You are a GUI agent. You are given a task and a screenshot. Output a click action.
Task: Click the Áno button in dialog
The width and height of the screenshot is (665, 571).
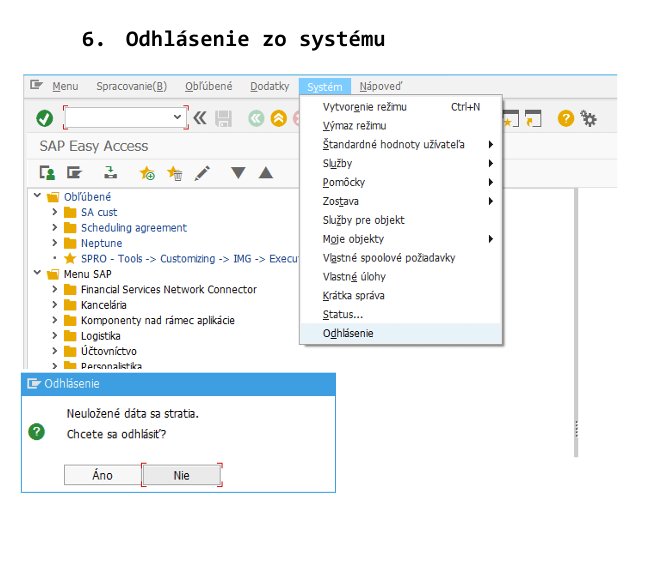(x=102, y=475)
